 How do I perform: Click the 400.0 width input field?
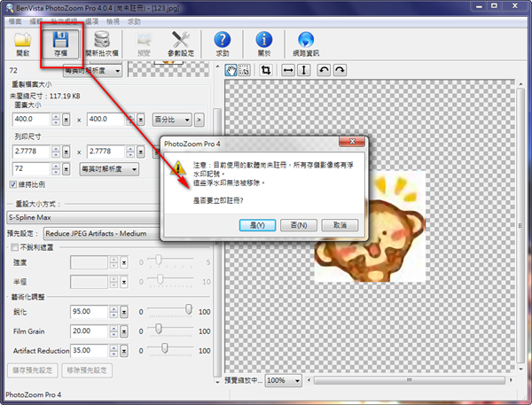pyautogui.click(x=32, y=120)
